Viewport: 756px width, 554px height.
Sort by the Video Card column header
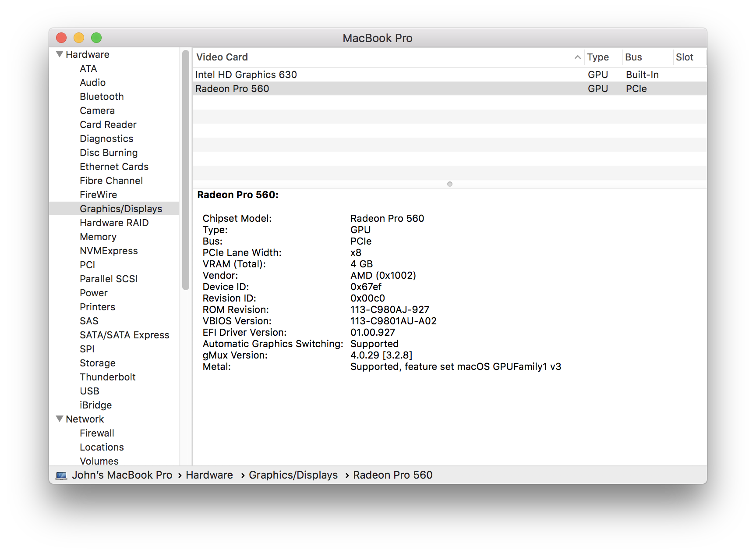pyautogui.click(x=222, y=57)
